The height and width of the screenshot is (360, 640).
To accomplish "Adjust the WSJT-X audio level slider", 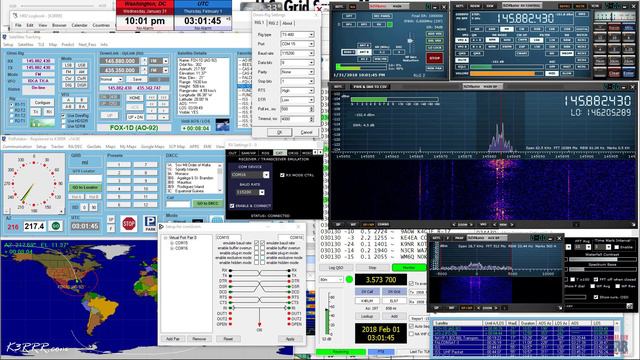I will (x=326, y=314).
